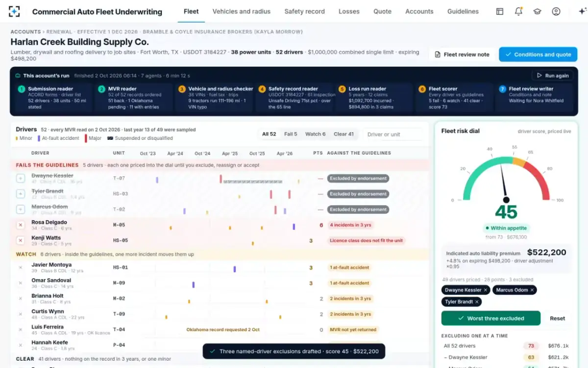Restore Marcus Odom with the plus icon
Viewport: 588px width, 368px height.
click(21, 210)
